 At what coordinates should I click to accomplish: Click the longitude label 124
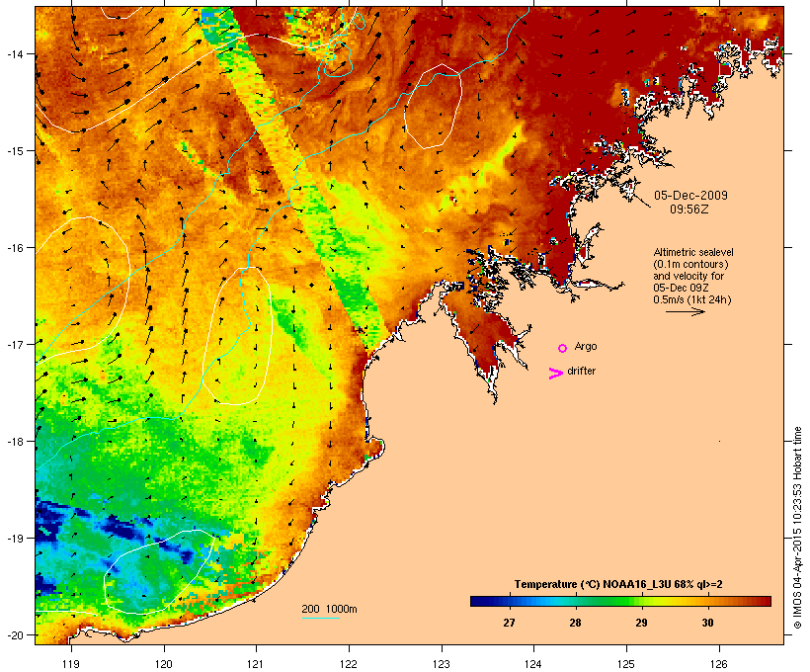point(533,664)
